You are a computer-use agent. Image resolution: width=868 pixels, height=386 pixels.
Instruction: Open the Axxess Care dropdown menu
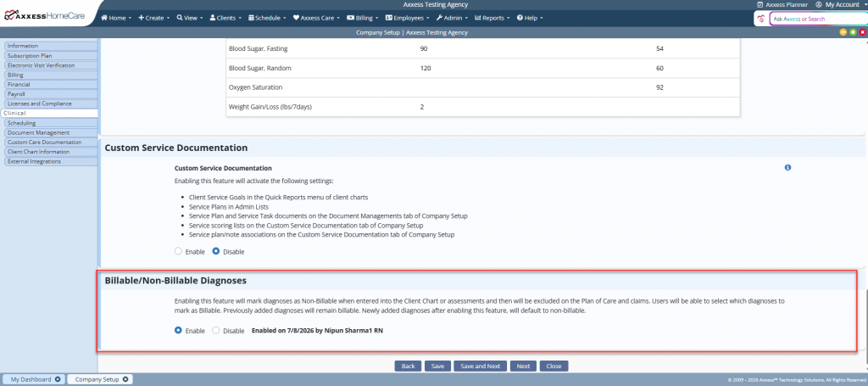(317, 18)
